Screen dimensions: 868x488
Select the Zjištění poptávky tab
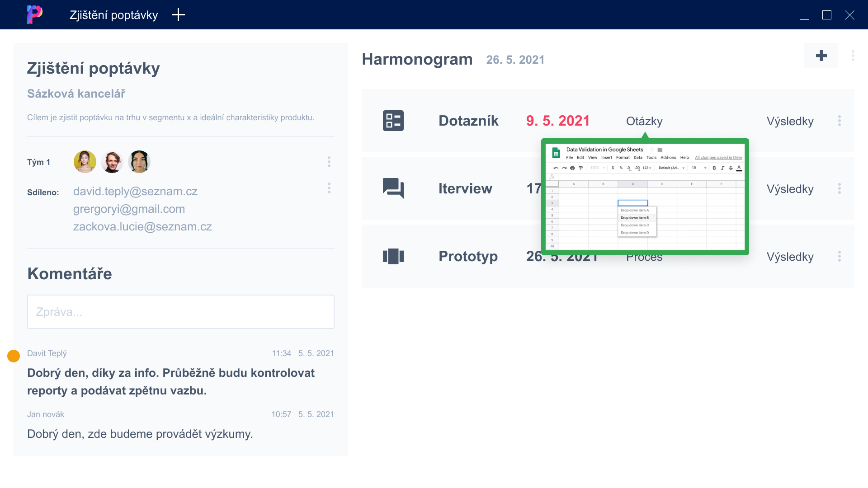tap(113, 15)
